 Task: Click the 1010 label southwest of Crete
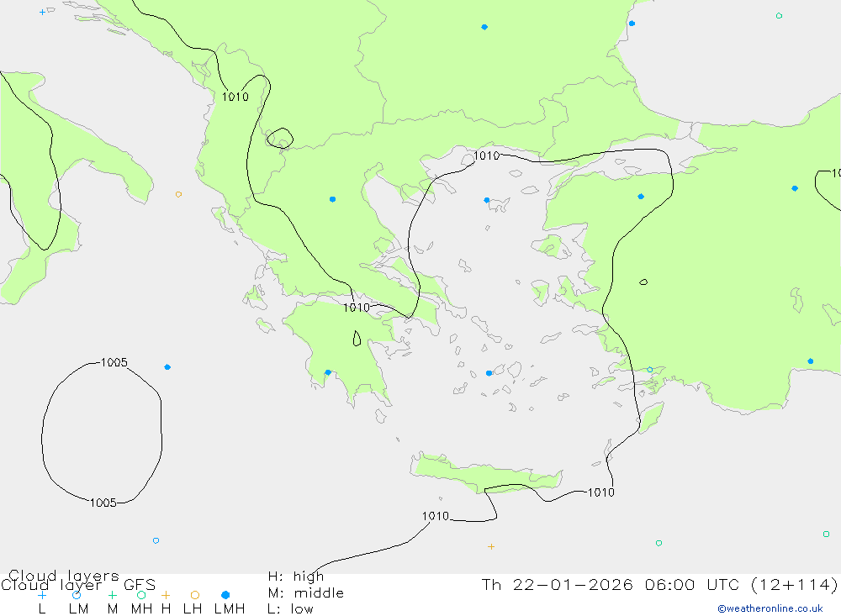click(436, 516)
